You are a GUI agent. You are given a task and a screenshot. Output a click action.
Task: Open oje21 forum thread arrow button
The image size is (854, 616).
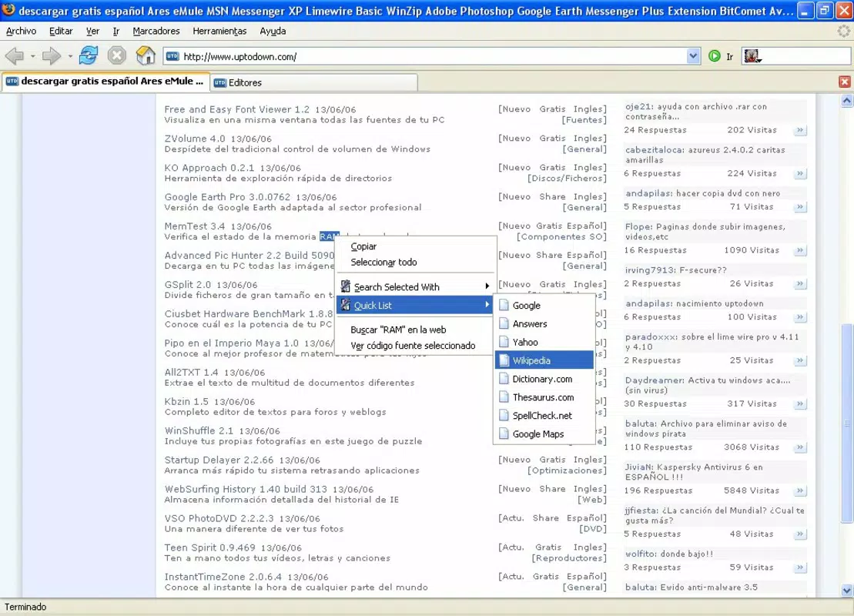(799, 130)
